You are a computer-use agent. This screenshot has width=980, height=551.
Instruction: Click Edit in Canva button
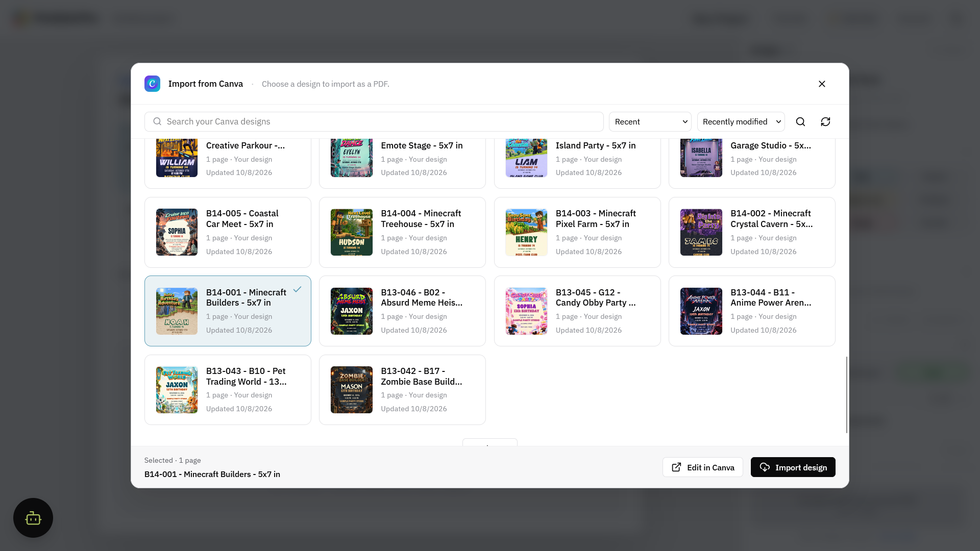tap(702, 467)
